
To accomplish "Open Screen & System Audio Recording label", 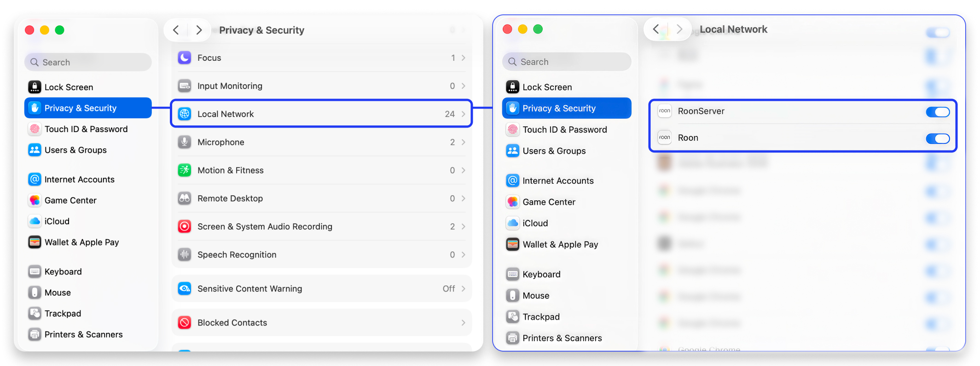I will pos(265,226).
